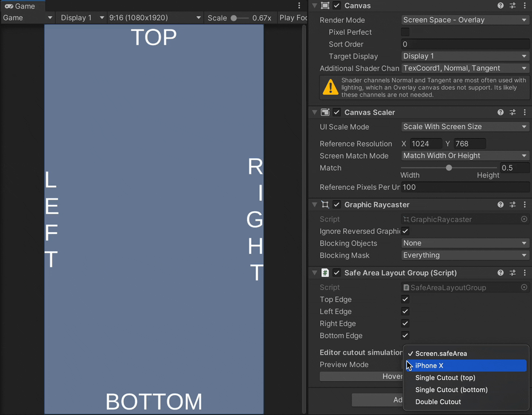532x415 pixels.
Task: Open the 9:16 aspect ratio dropdown
Action: click(155, 17)
